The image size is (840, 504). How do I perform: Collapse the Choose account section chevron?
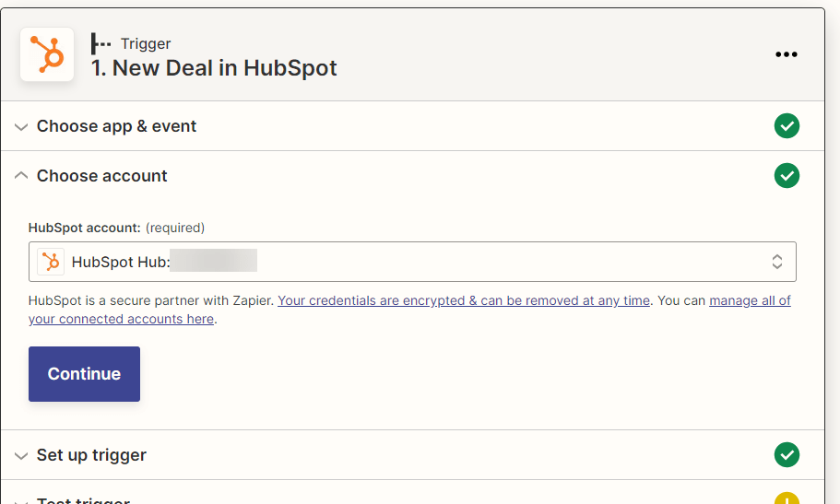point(21,175)
